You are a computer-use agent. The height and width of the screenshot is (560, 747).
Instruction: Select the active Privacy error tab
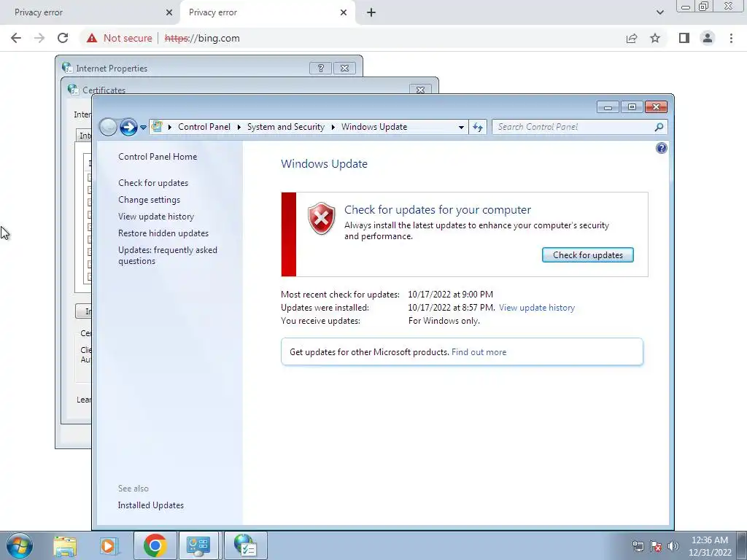click(267, 12)
